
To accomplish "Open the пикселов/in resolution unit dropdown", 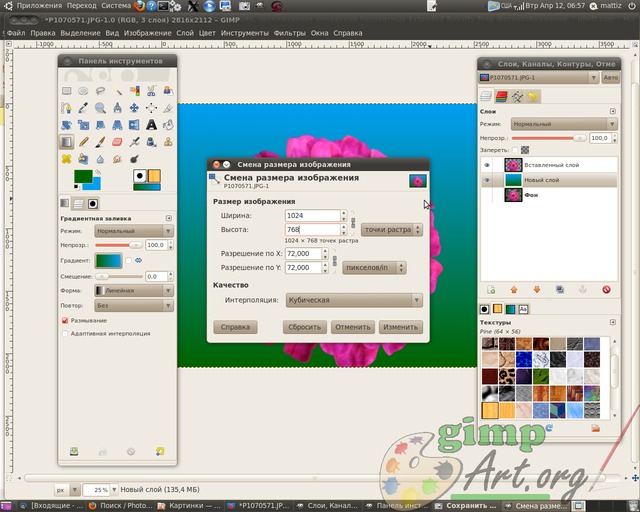I will point(374,268).
